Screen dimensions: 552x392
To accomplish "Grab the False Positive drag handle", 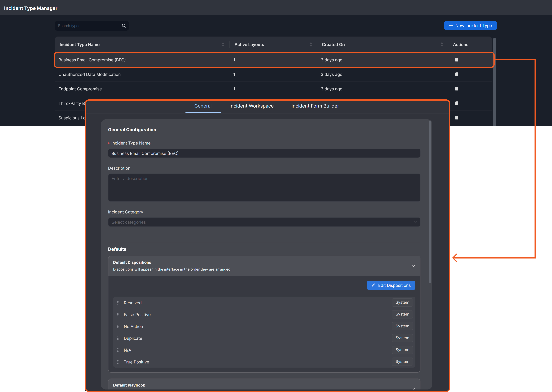I will tap(118, 314).
